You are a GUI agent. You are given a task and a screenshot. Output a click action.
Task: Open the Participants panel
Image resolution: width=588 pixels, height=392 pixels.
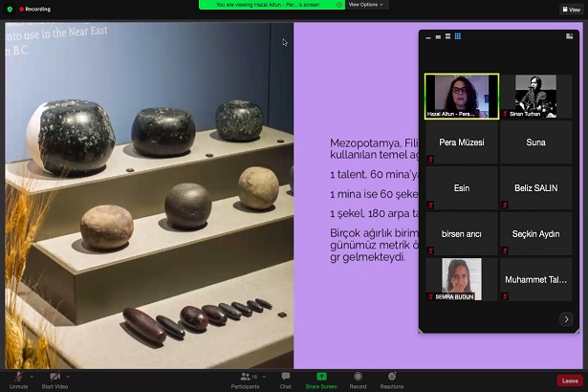click(x=245, y=377)
